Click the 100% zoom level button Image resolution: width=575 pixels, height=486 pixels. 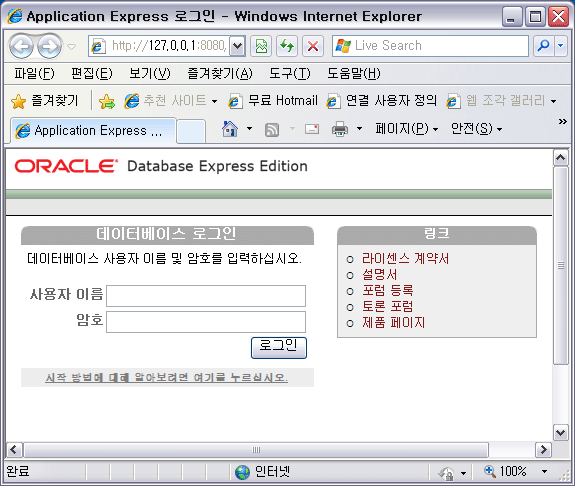[505, 471]
